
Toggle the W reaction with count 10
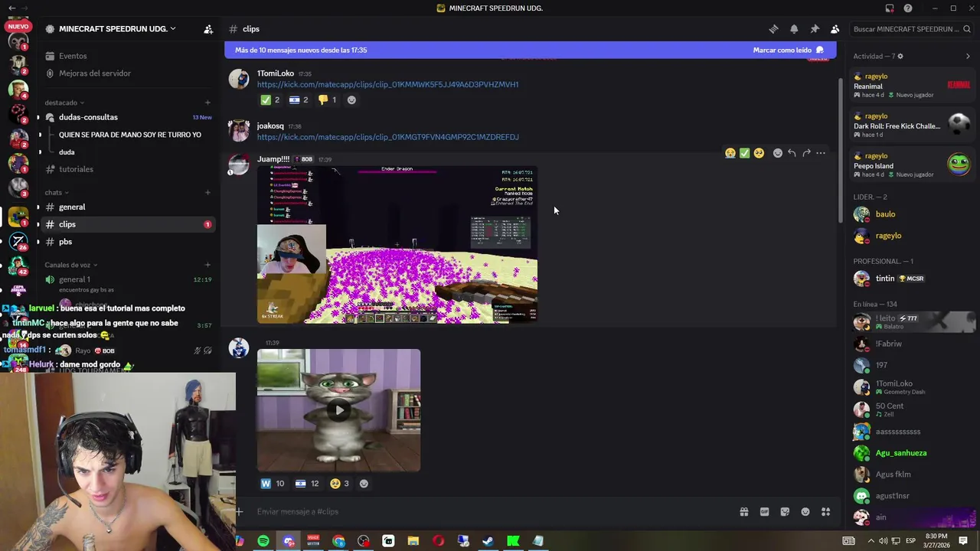(x=273, y=484)
